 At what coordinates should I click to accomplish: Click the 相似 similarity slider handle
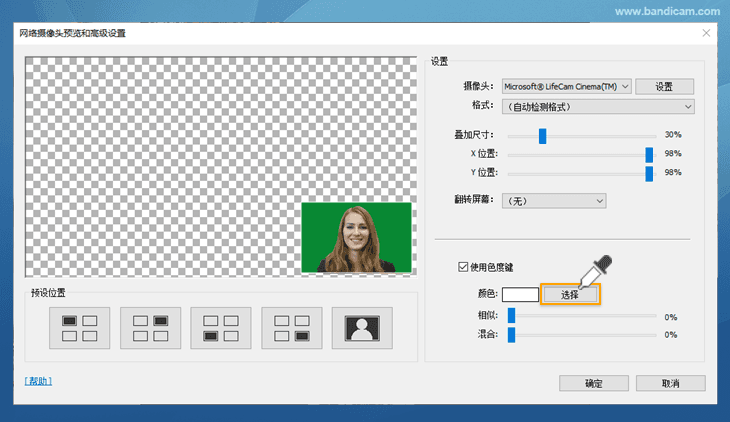tap(511, 316)
